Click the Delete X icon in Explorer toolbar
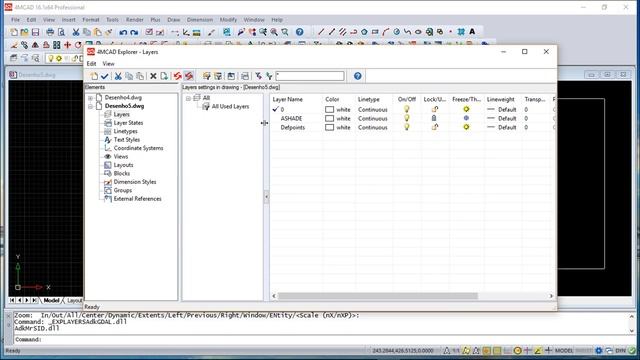The image size is (640, 360). [153, 76]
